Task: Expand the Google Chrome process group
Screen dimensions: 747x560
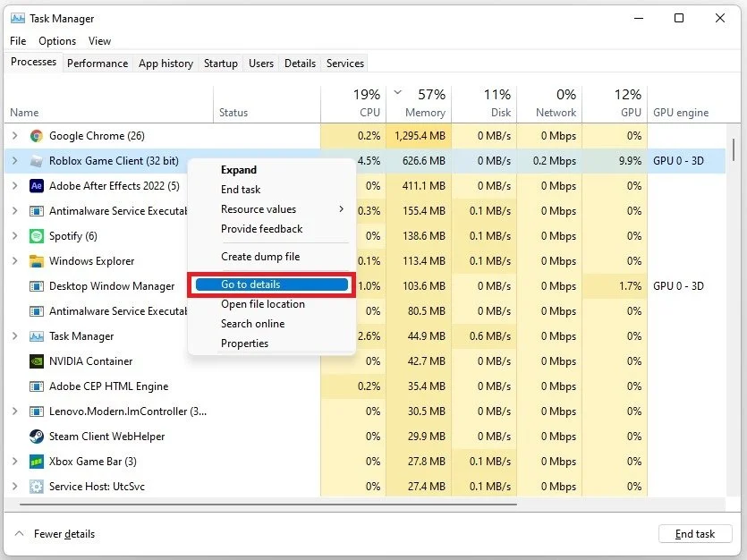Action: tap(15, 136)
